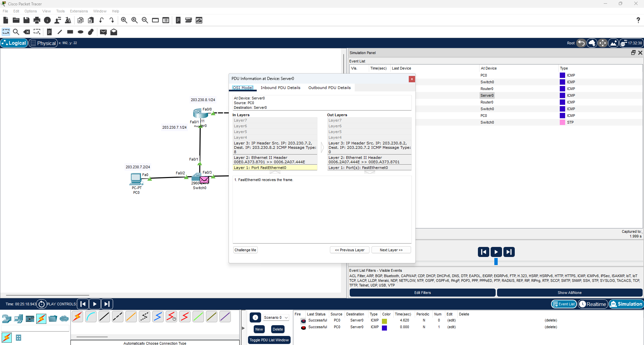Create a New scenario
The height and width of the screenshot is (345, 644).
click(x=259, y=329)
